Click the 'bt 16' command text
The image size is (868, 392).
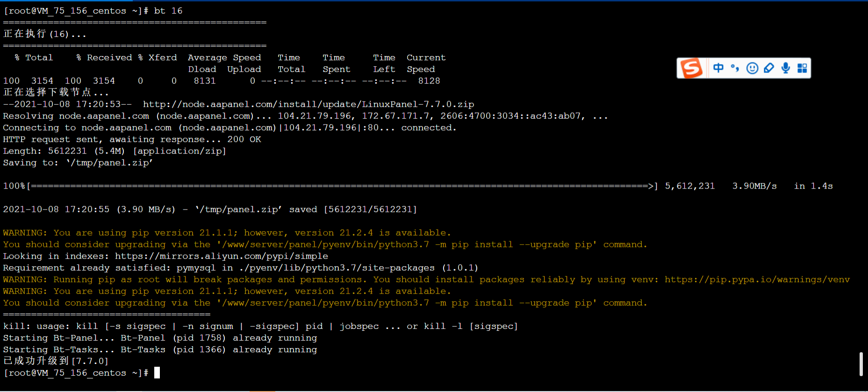[x=168, y=11]
